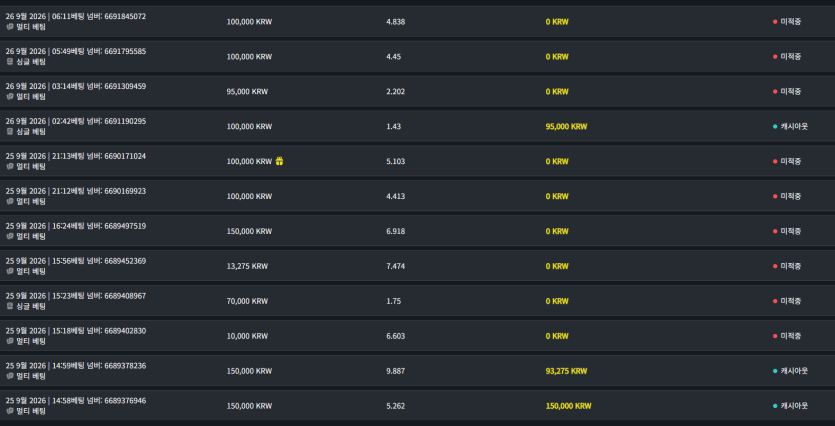835x426 pixels.
Task: Click the 93,275 KRW payout value
Action: coord(566,371)
